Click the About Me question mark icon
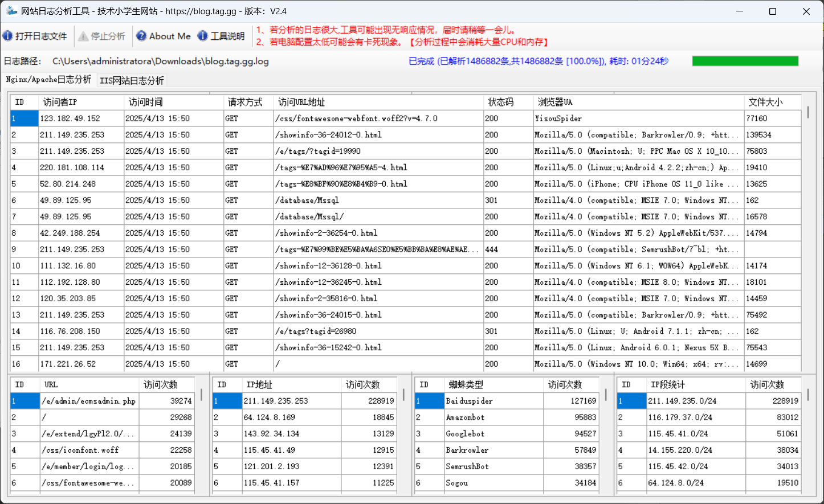Viewport: 824px width, 504px height. coord(141,36)
